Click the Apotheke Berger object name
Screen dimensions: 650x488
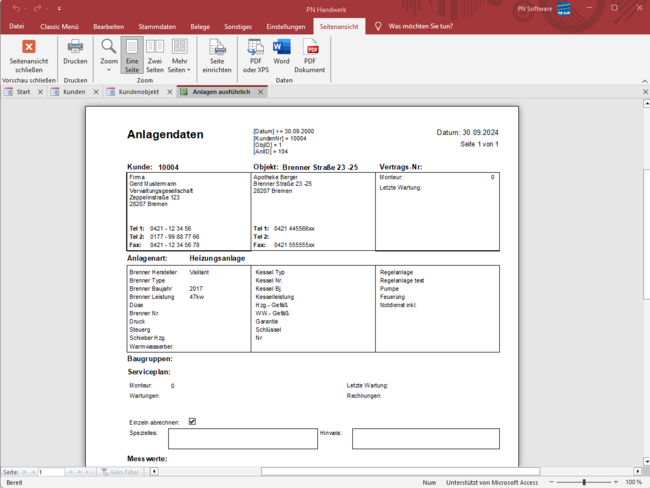(x=275, y=177)
